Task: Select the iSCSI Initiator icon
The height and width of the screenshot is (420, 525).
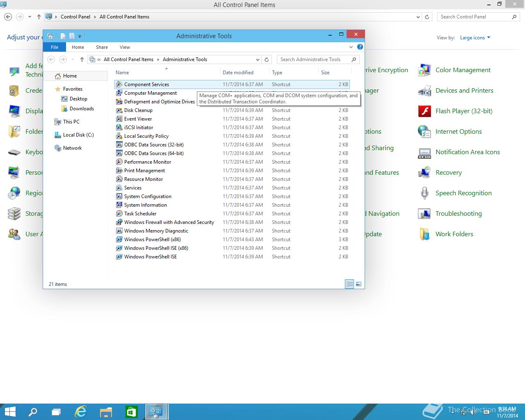Action: tap(119, 128)
